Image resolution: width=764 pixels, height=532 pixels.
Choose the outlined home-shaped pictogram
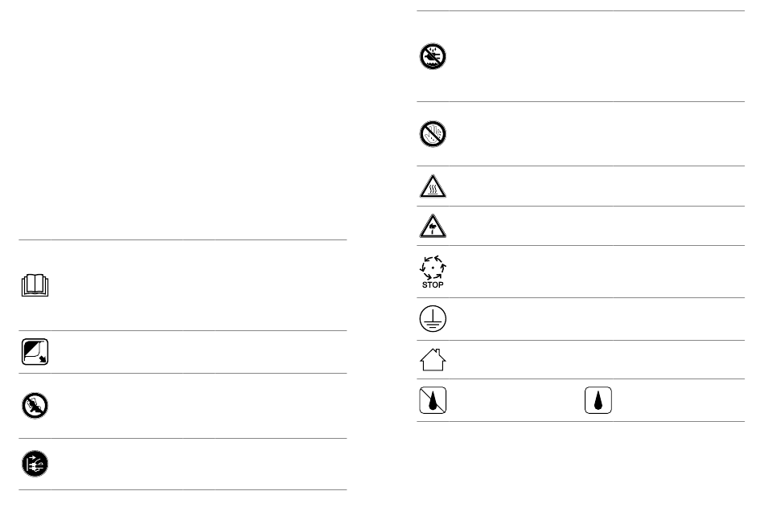(x=433, y=359)
